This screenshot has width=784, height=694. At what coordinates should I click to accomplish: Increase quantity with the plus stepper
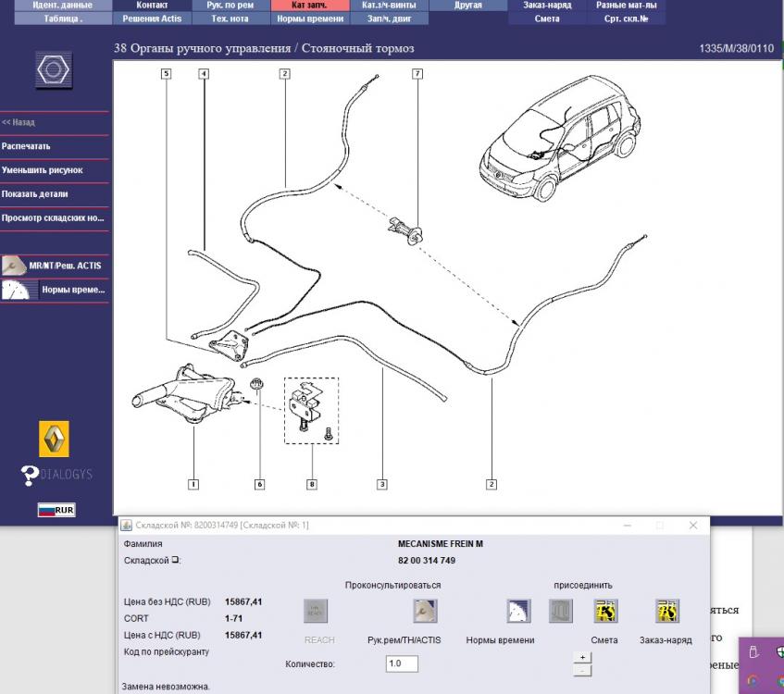coord(582,657)
